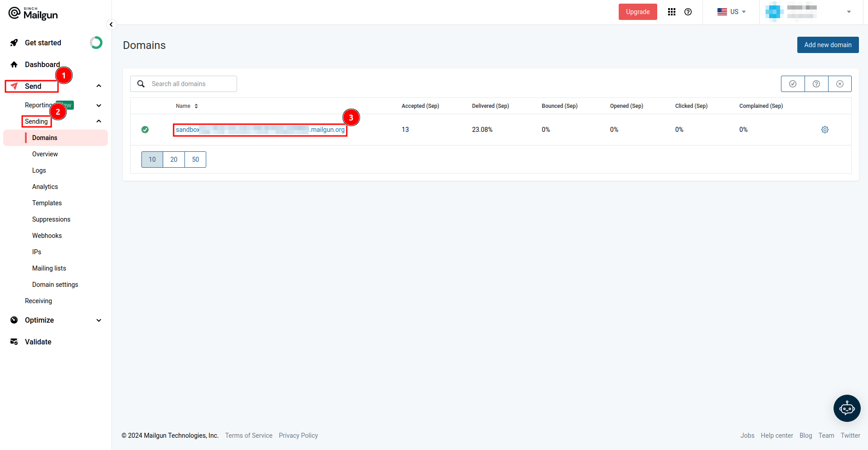Open Analytics in sidebar

pos(45,187)
